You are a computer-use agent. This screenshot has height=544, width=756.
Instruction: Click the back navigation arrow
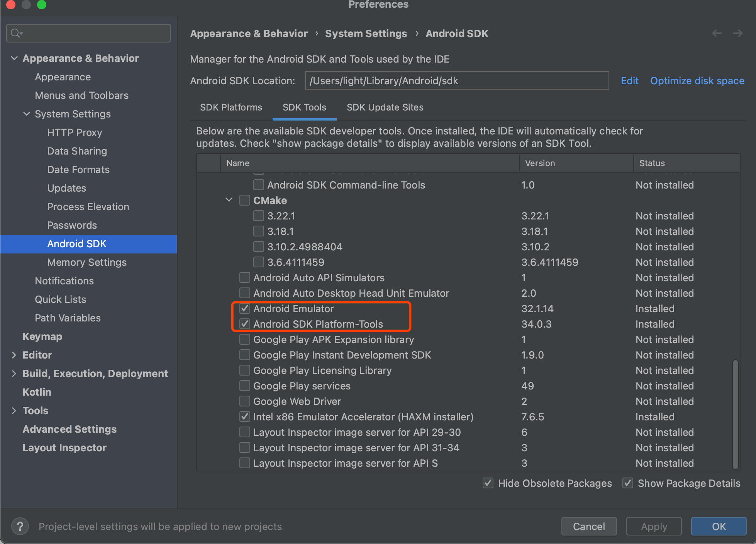[717, 34]
